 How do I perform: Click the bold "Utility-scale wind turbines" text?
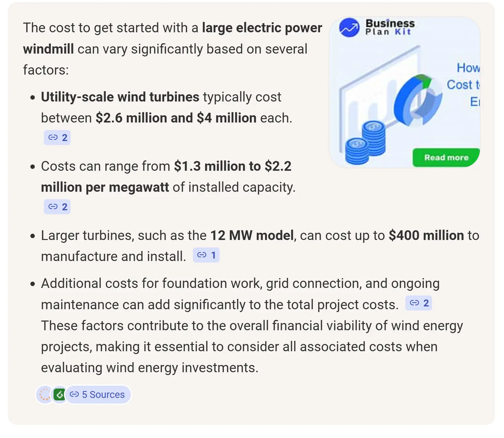120,97
